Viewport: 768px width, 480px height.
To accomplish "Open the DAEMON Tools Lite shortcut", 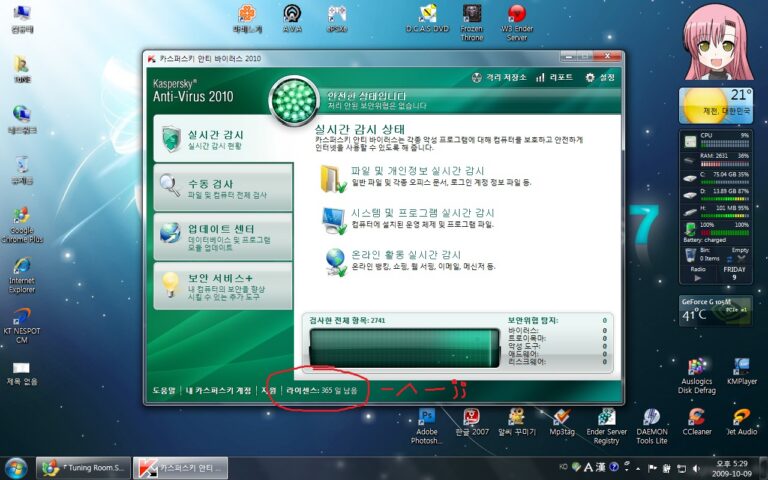I will 652,426.
